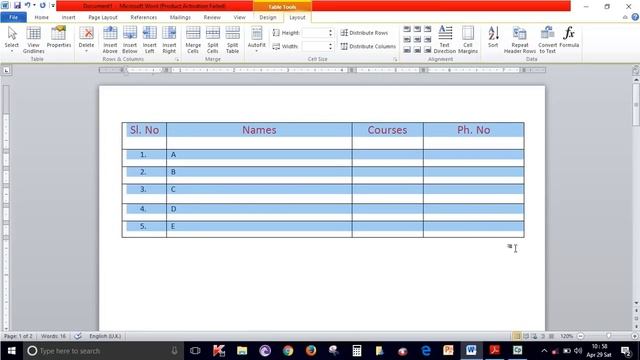This screenshot has width=640, height=360.
Task: Click the spelling check status icon
Action: pos(78,336)
